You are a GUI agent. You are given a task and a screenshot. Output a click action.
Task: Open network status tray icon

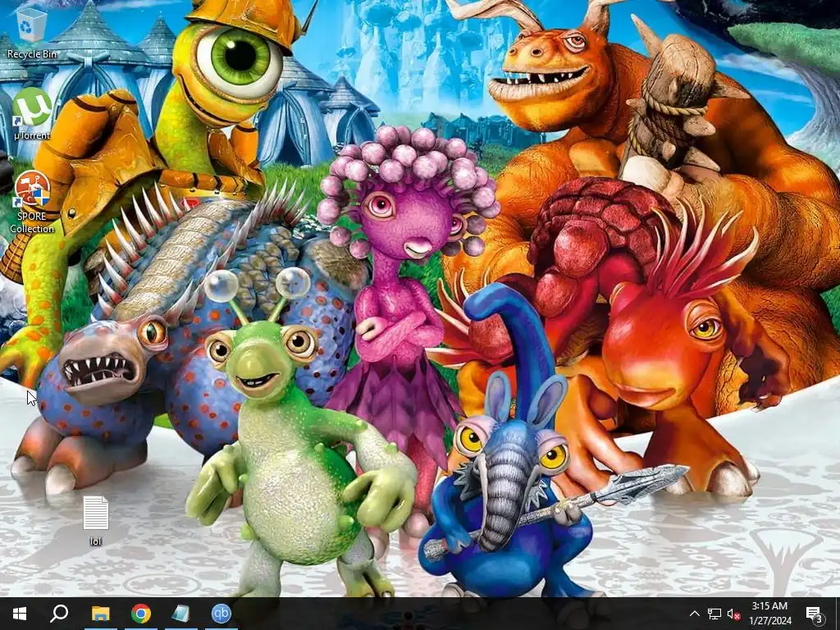(714, 614)
